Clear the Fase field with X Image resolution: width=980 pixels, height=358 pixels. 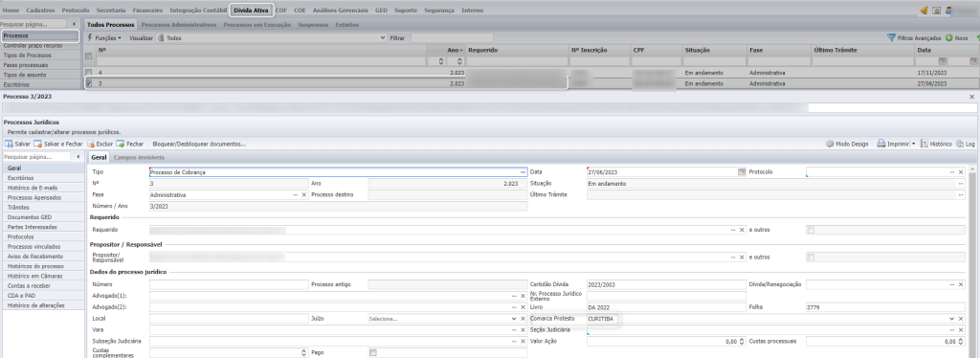click(x=303, y=195)
